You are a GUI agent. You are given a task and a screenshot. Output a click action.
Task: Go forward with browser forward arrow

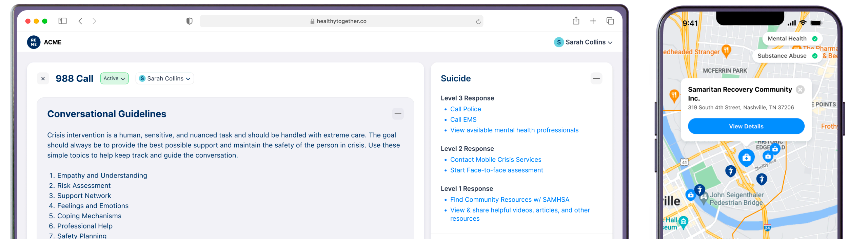(94, 21)
